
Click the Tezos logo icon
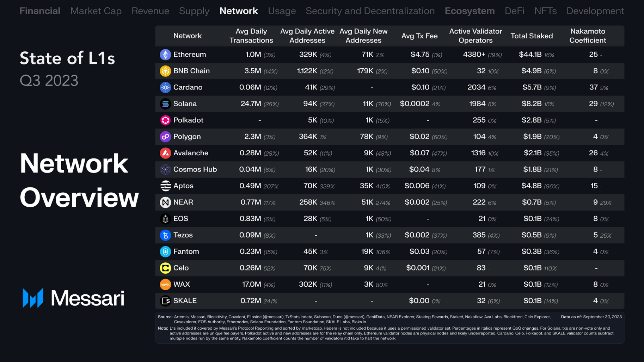[165, 235]
